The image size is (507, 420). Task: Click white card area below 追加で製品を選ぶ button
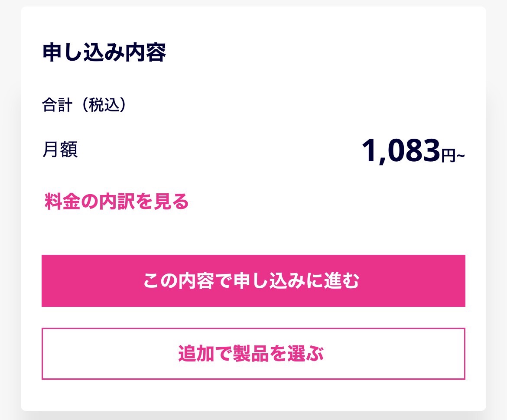coord(253,395)
